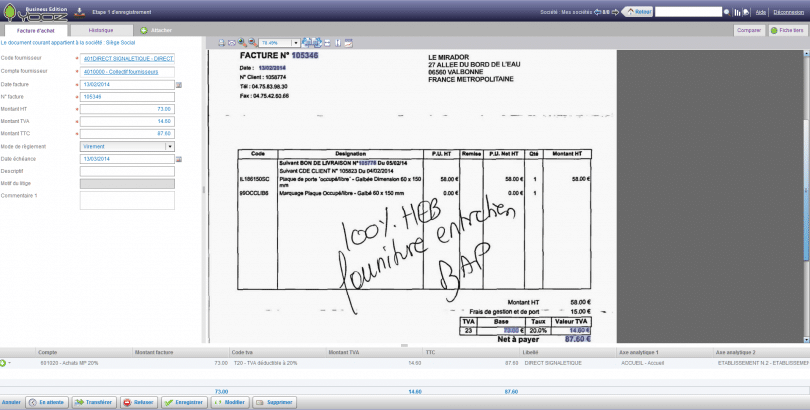Click the Attacher tab
The width and height of the screenshot is (810, 410).
tap(156, 30)
